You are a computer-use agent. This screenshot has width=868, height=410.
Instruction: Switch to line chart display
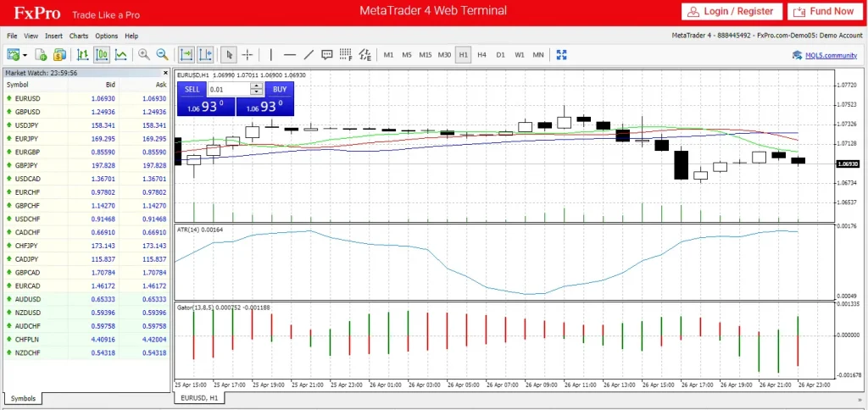pos(120,55)
